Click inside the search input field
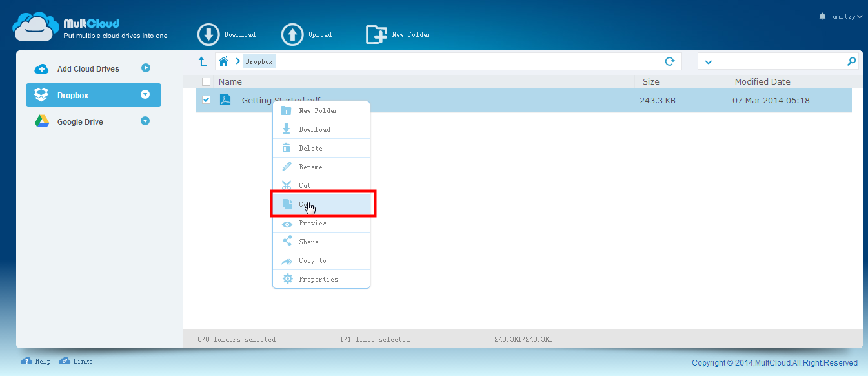Screen dimensions: 868x376 778,61
